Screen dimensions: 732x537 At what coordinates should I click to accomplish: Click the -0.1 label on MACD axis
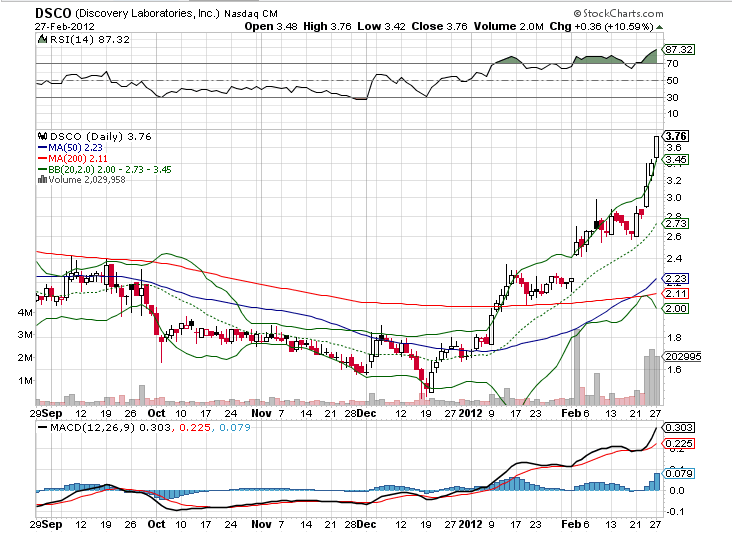(x=675, y=512)
